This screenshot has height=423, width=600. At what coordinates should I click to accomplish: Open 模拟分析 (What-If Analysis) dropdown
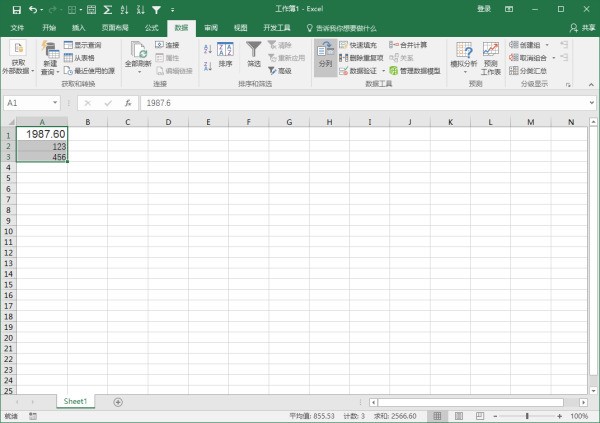[463, 57]
